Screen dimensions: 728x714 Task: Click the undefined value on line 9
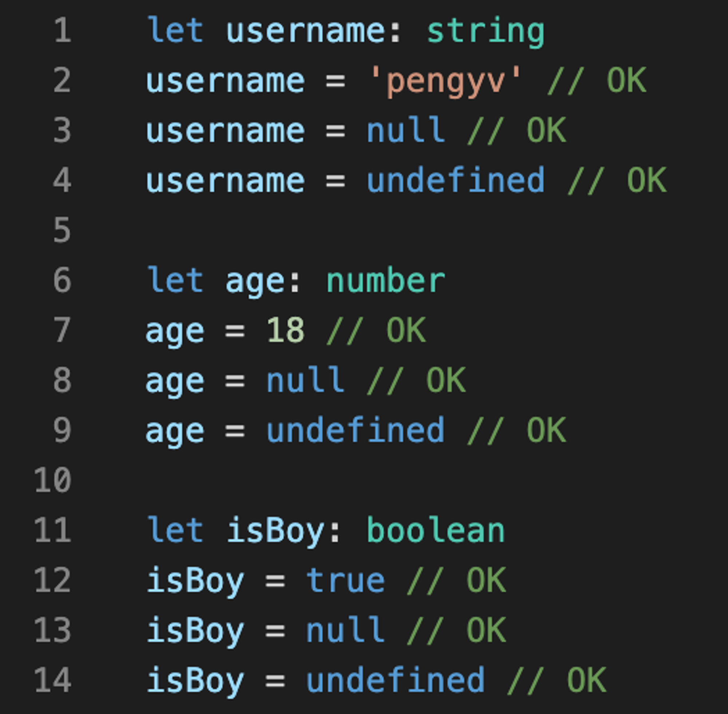pyautogui.click(x=356, y=430)
